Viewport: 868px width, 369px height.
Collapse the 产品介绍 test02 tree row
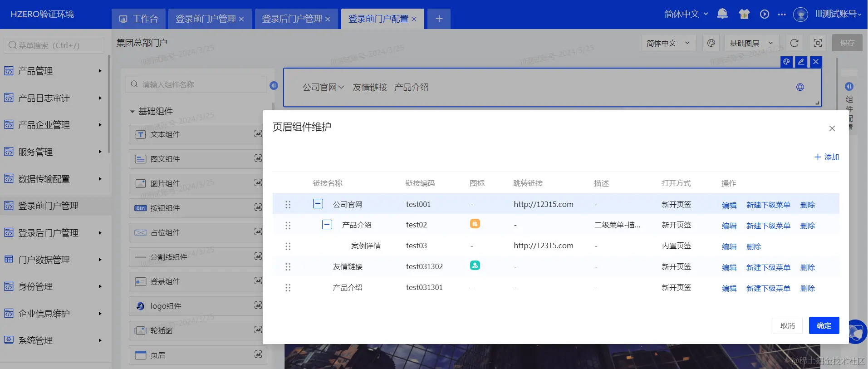point(327,225)
